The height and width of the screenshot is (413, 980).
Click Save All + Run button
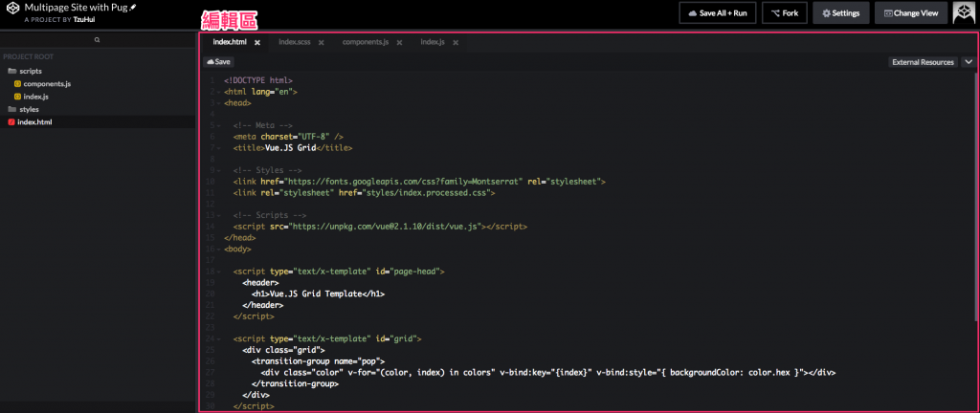(x=718, y=12)
